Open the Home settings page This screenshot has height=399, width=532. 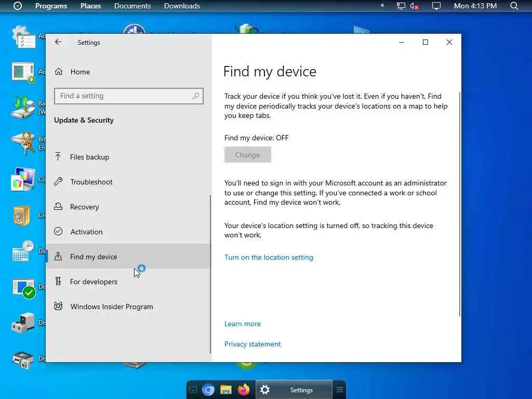(80, 72)
